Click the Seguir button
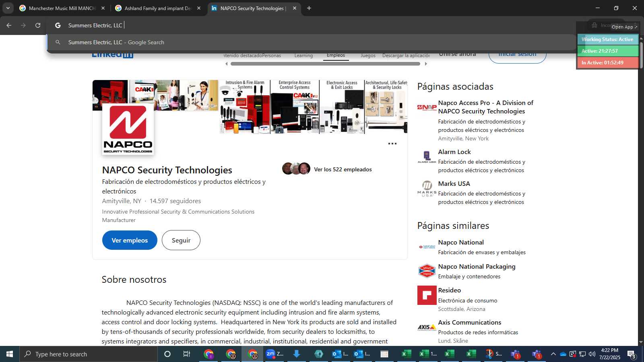Screen dimensions: 644x362 coord(181,240)
